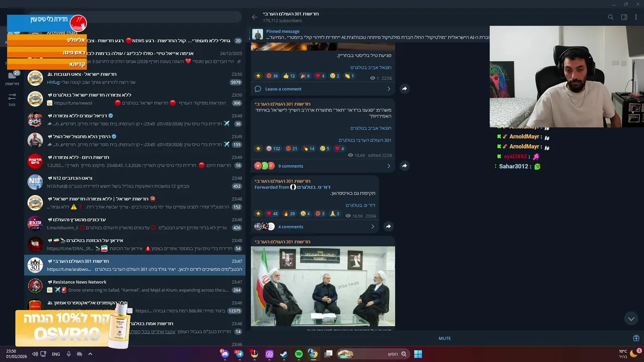
Task: Open the דניאל עמרם ללא צנזורה chat
Action: click(135, 120)
